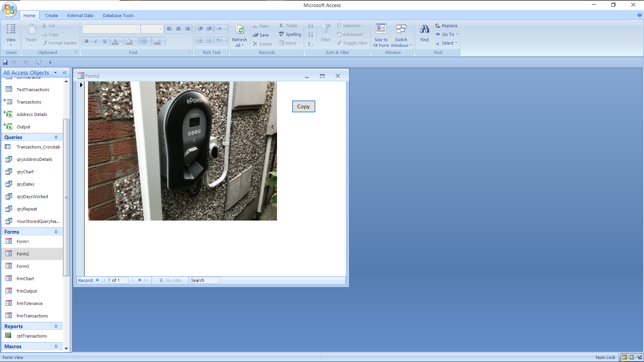Click the Office Button logo
Image resolution: width=644 pixels, height=362 pixels.
(x=9, y=9)
